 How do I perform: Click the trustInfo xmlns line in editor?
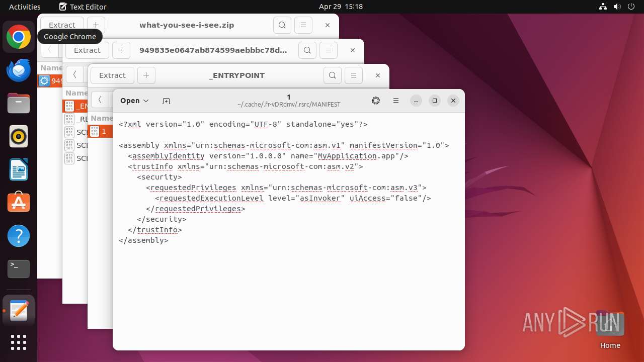[x=245, y=166]
